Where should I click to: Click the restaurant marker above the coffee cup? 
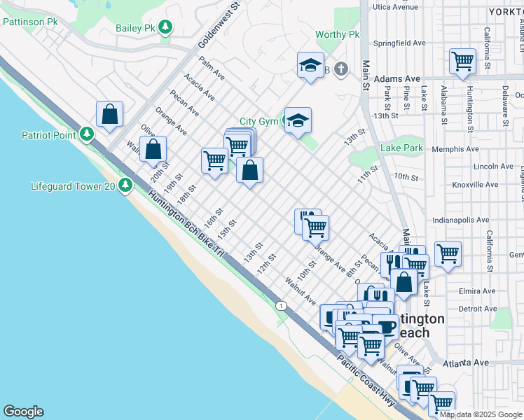[x=381, y=297]
